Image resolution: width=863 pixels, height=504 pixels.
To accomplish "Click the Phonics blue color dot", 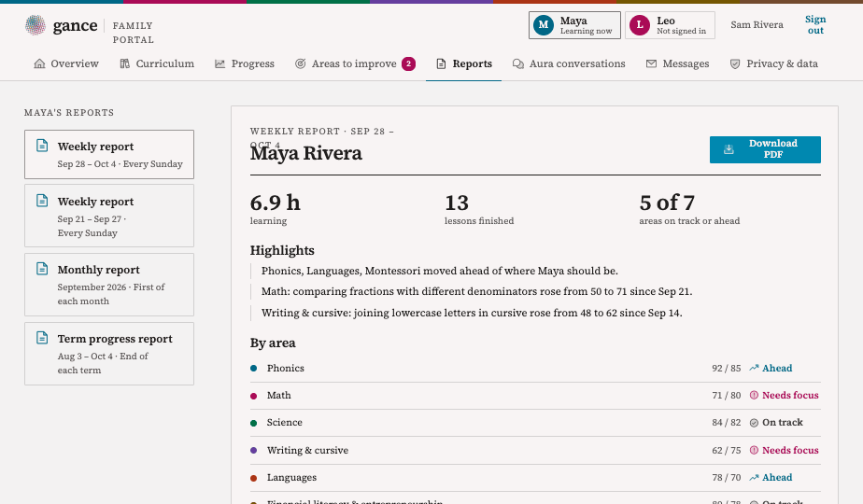I will click(254, 368).
